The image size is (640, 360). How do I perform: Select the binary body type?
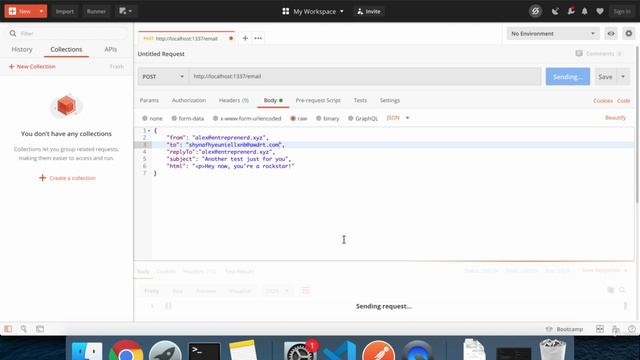tap(327, 118)
